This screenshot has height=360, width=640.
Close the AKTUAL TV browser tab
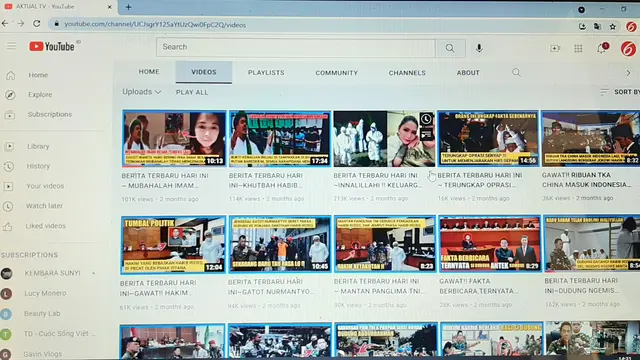point(109,7)
